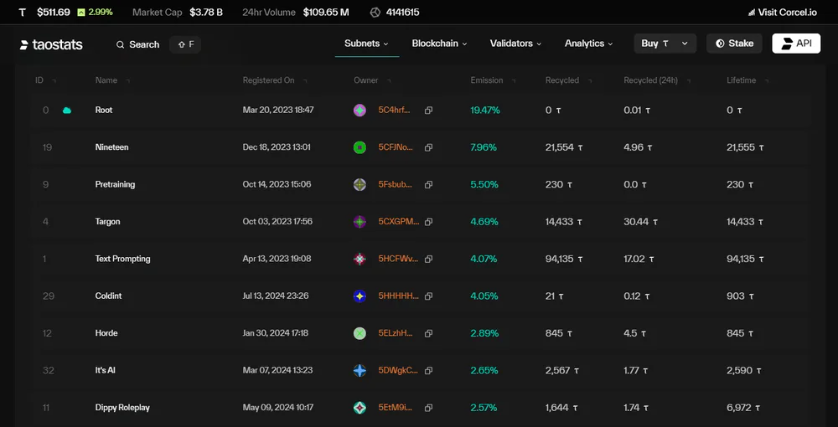The height and width of the screenshot is (427, 838).
Task: Open the Pretraining subnet
Action: point(115,184)
